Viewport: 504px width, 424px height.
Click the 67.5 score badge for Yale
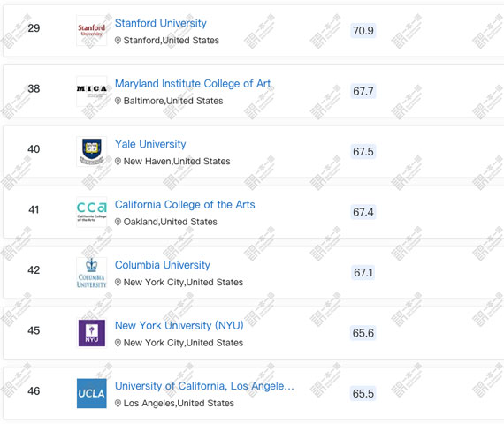(363, 151)
